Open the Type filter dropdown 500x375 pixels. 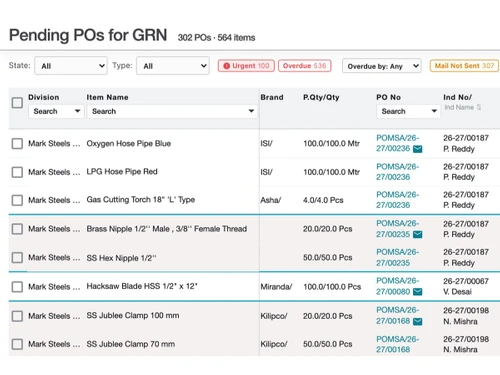click(x=173, y=66)
